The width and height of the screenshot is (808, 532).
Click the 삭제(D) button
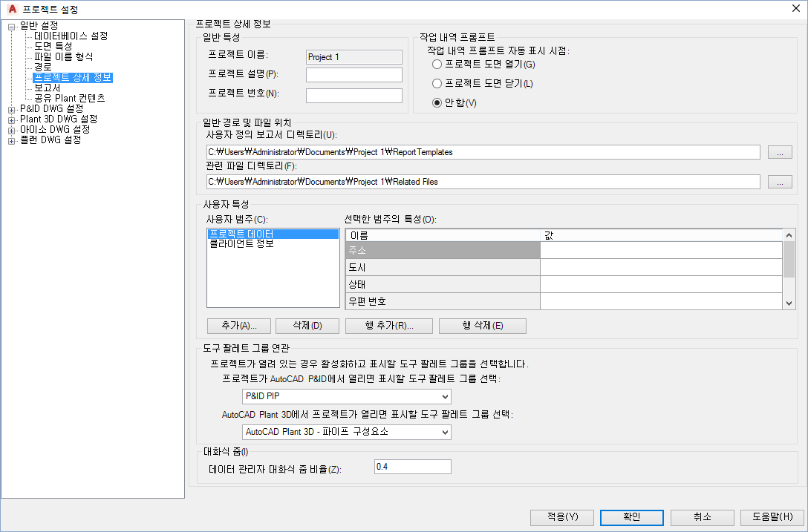(307, 326)
